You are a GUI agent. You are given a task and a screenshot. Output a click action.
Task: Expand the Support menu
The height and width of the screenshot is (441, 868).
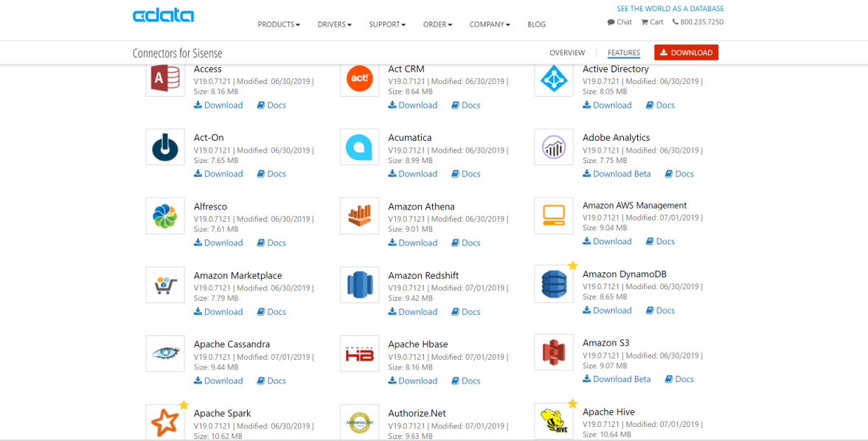point(387,24)
